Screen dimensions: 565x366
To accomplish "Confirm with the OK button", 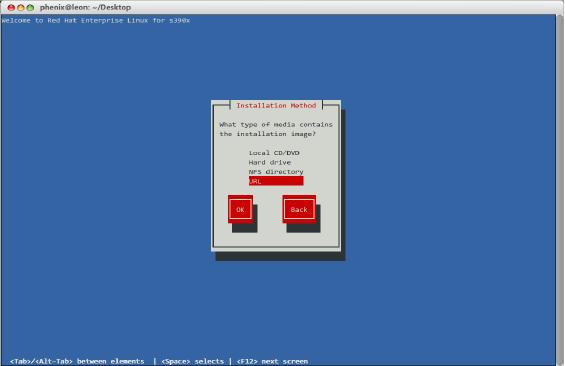I will pos(240,209).
